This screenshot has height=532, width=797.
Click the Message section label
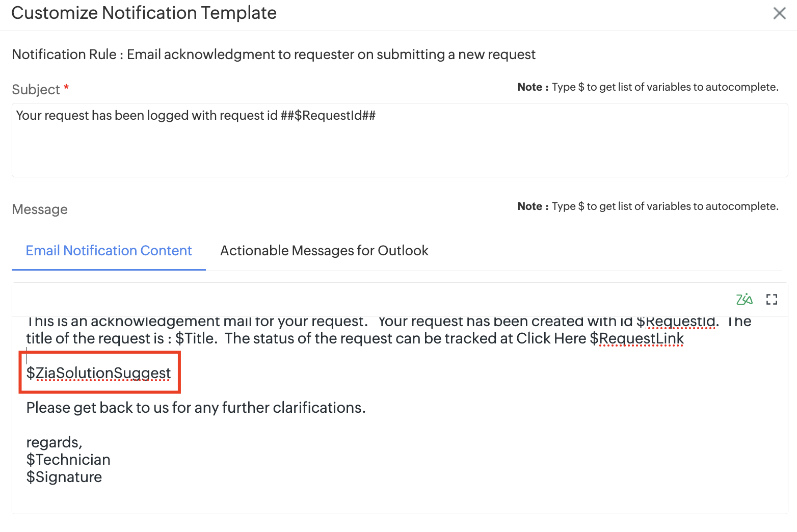click(x=40, y=209)
